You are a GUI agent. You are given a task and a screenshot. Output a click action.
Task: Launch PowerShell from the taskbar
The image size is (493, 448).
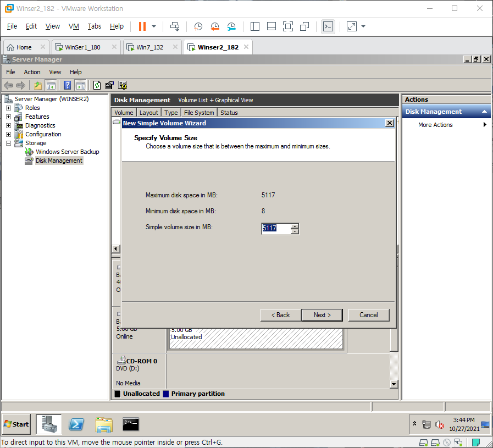pyautogui.click(x=76, y=424)
